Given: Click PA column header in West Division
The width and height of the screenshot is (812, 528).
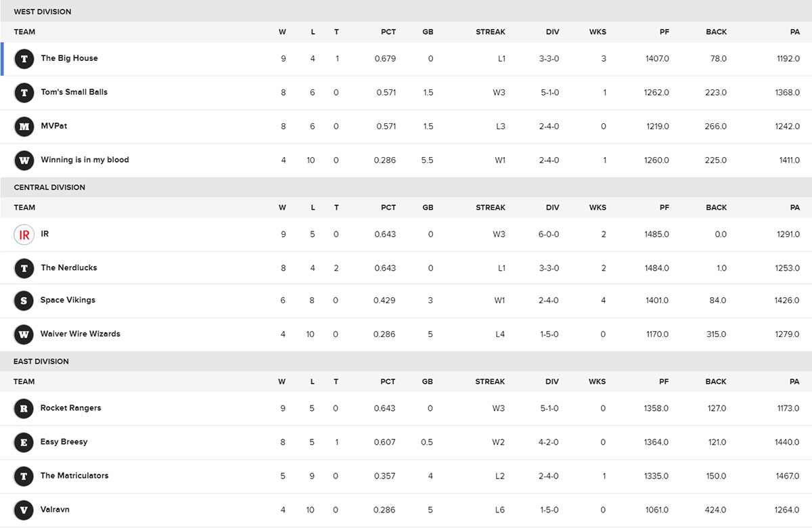Looking at the screenshot, I should click(x=795, y=32).
